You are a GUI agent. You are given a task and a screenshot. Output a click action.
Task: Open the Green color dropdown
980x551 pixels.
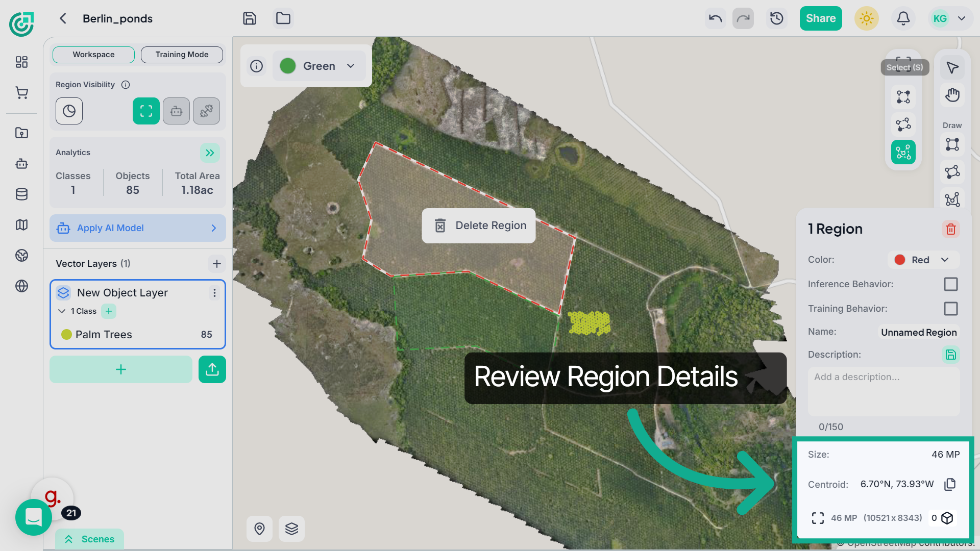point(319,66)
